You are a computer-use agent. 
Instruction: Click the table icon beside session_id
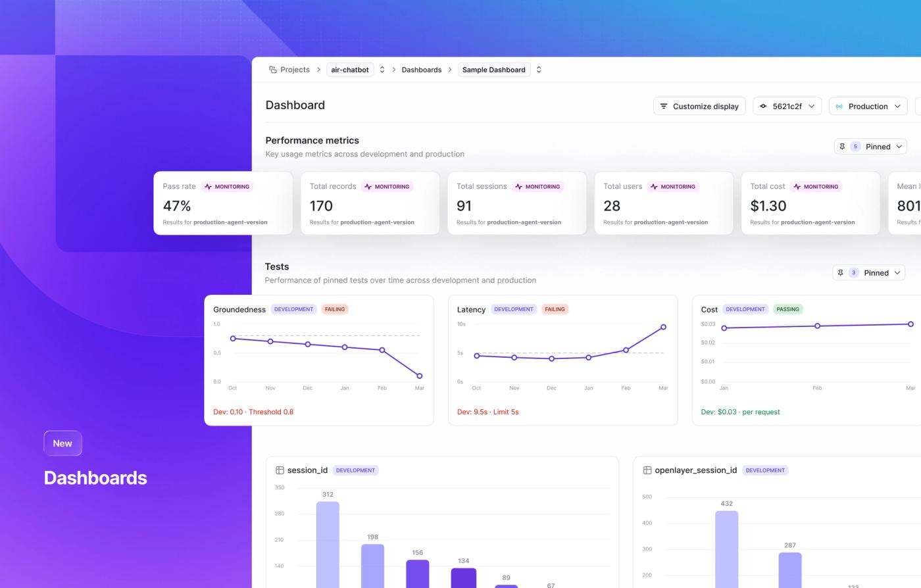coord(280,470)
